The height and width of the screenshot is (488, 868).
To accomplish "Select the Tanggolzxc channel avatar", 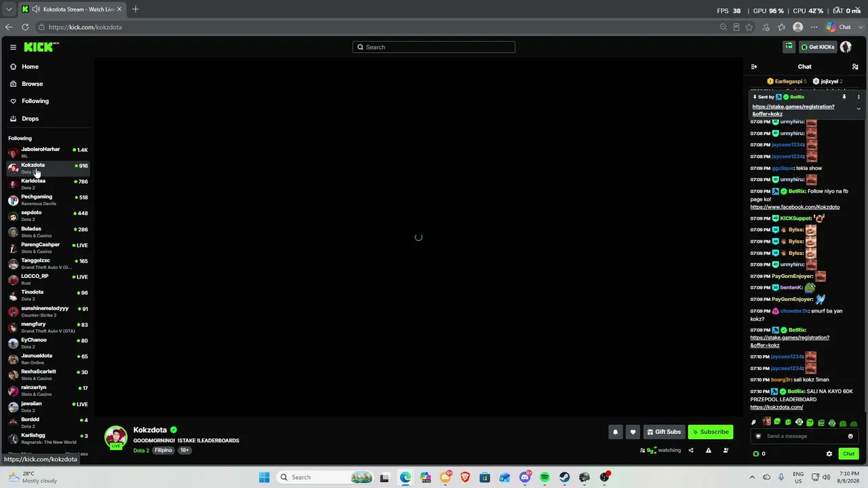I will [x=13, y=264].
